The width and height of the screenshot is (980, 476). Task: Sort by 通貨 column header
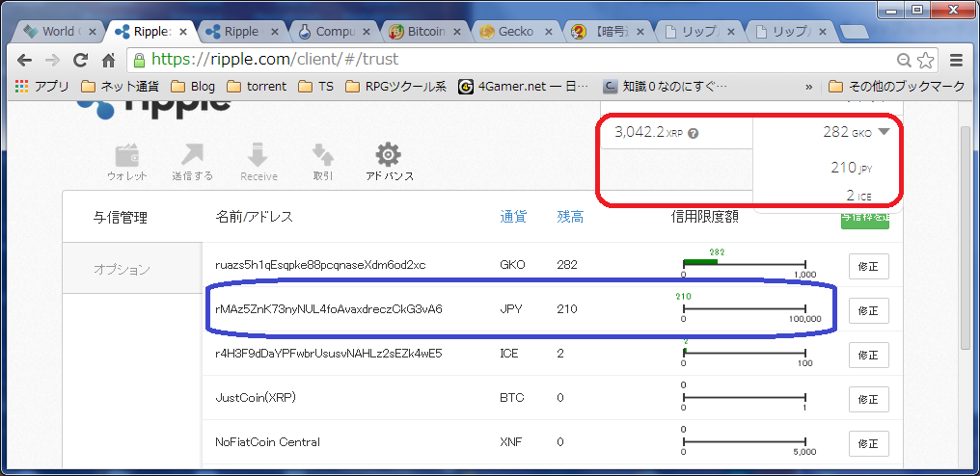513,217
